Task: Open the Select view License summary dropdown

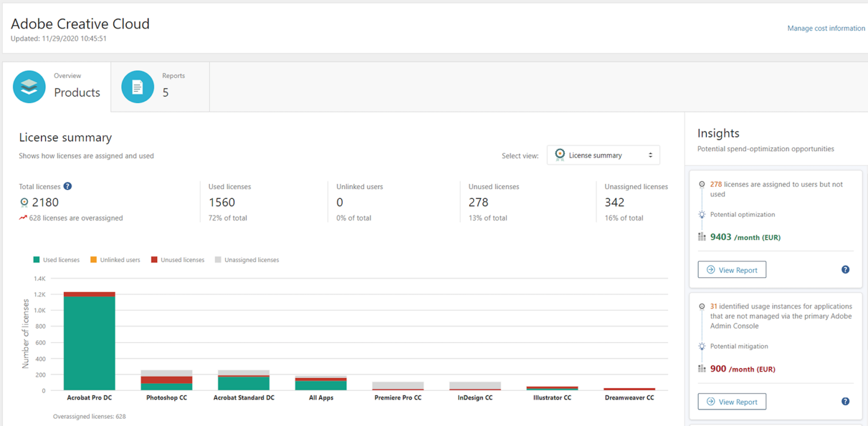Action: tap(603, 155)
